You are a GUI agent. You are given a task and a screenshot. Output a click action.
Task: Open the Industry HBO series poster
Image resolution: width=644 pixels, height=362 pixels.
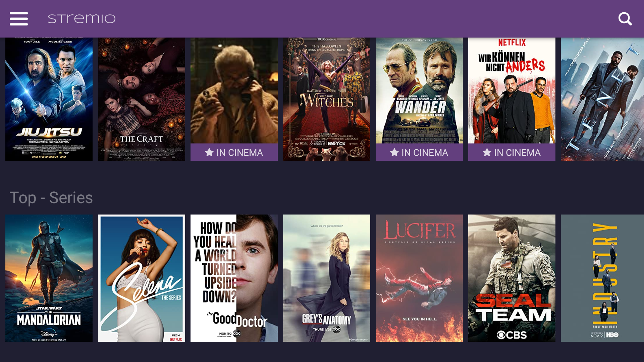tap(602, 278)
